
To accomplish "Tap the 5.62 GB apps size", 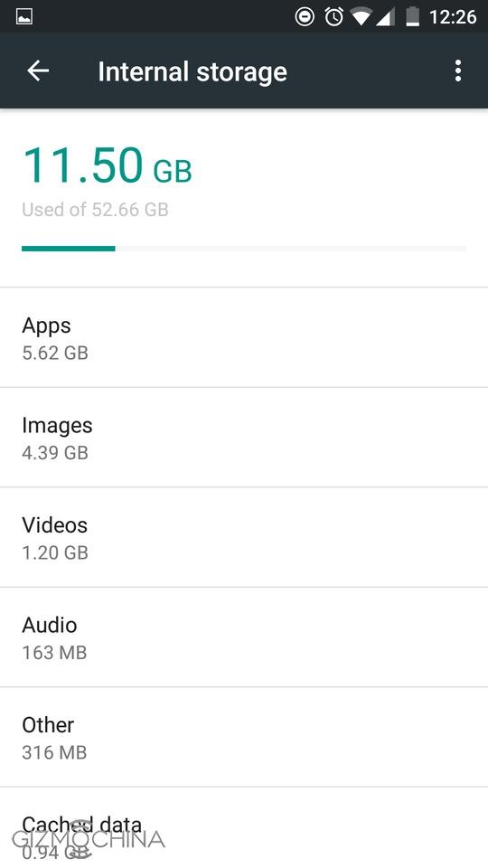I will [55, 353].
